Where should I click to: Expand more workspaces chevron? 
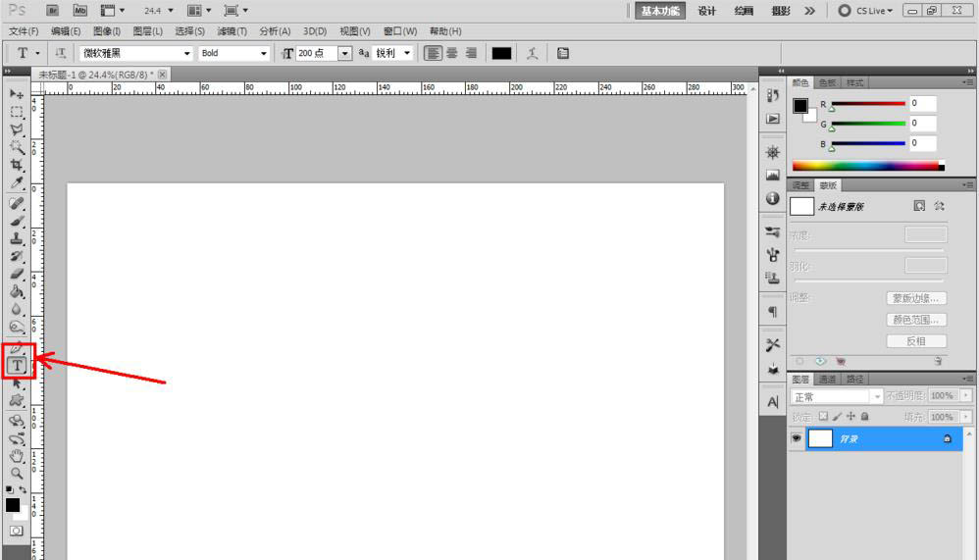810,11
